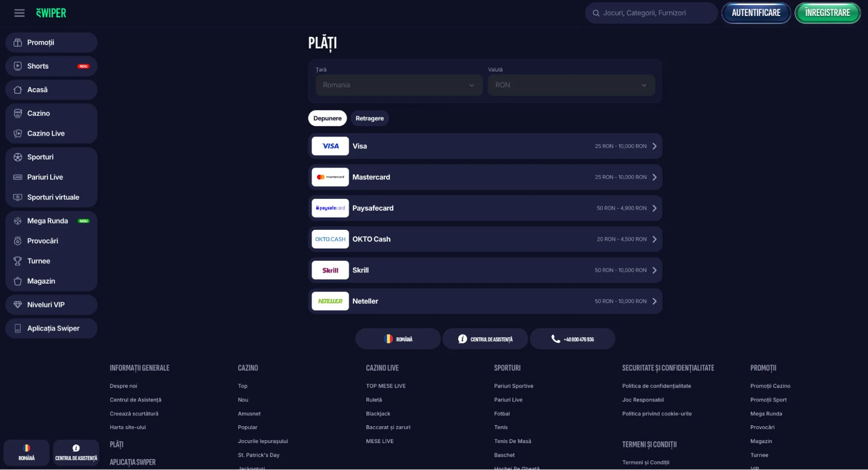The image size is (868, 470).
Task: Open the Țară dropdown showing Romania
Action: (399, 85)
